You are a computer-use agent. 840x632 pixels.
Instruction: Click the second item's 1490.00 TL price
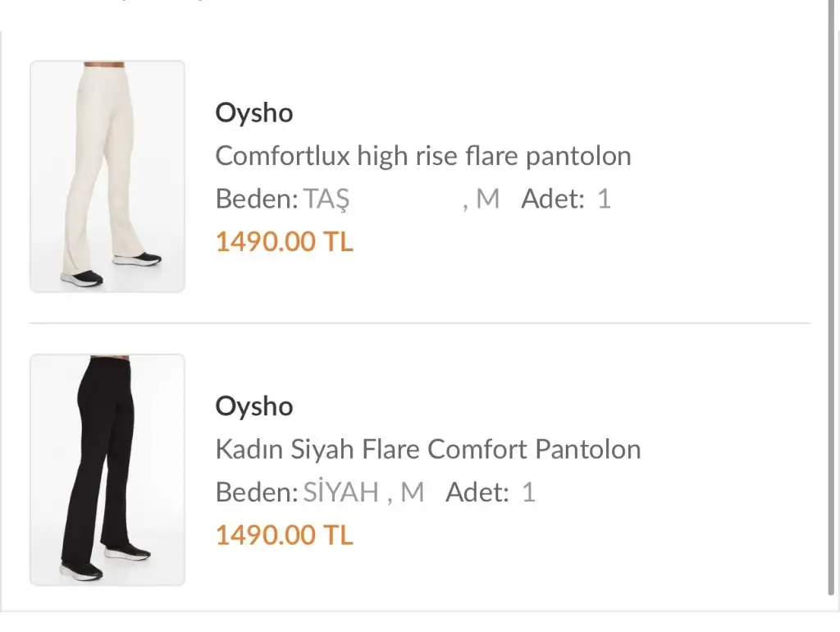285,535
